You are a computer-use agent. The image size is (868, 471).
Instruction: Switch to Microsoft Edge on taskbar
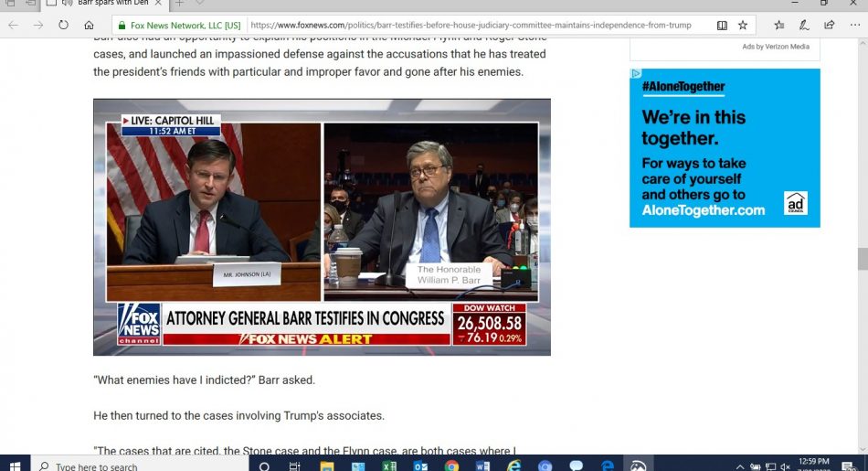[608, 466]
